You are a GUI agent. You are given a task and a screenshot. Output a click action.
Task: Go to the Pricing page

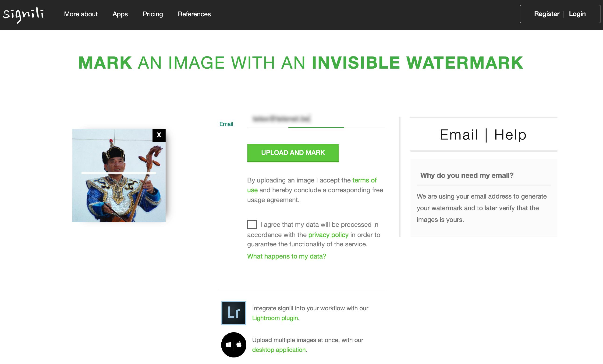(x=153, y=14)
